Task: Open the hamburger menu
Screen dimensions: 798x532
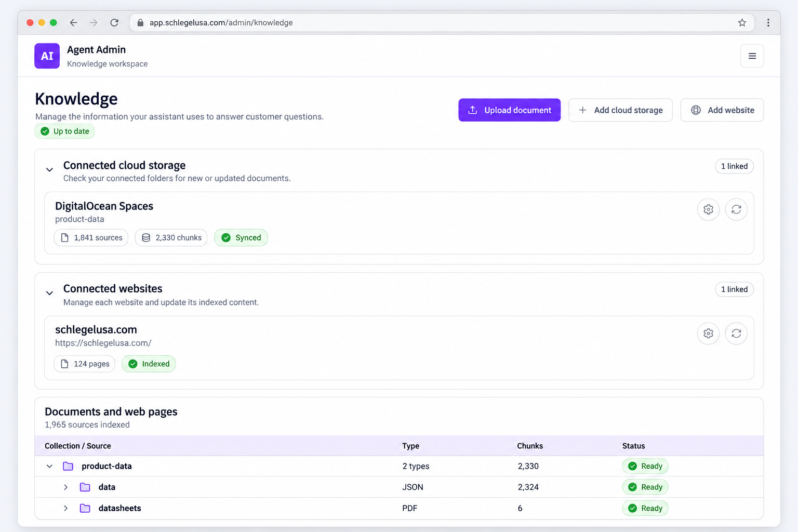Action: coord(752,56)
